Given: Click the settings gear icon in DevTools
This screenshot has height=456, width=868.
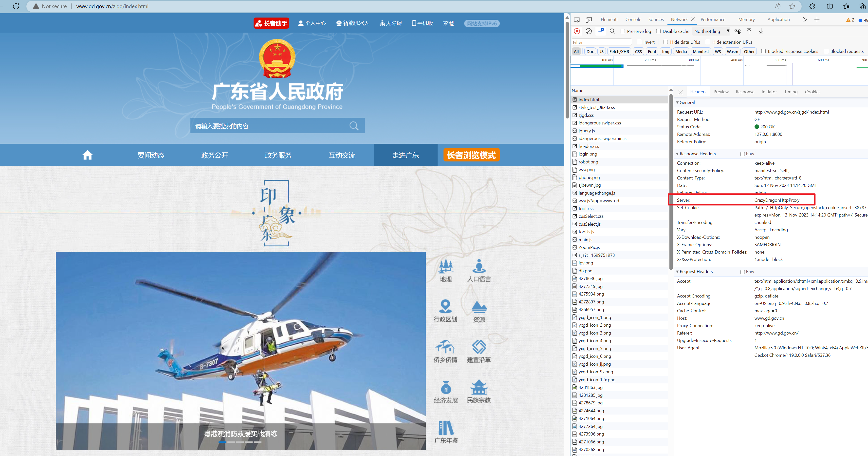Looking at the screenshot, I should click(x=737, y=31).
